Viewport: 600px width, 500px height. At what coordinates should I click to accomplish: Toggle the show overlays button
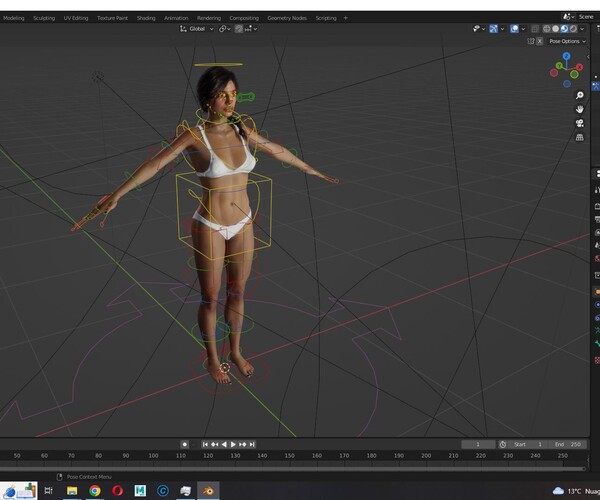click(514, 29)
